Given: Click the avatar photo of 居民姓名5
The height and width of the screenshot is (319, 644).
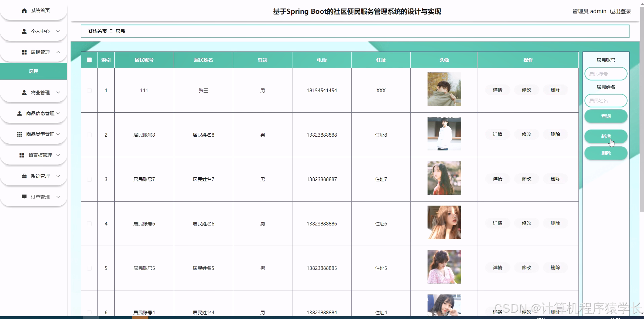Looking at the screenshot, I should tap(444, 267).
